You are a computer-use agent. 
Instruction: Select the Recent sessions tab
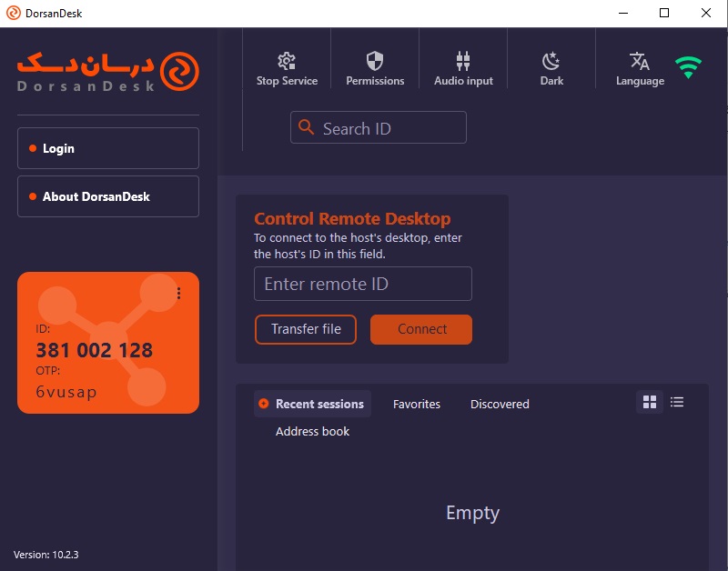312,404
